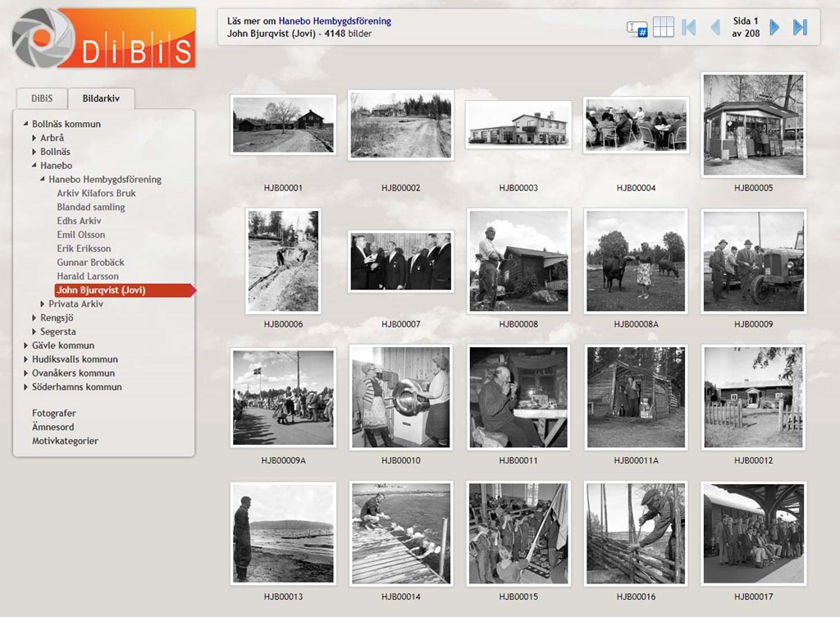The height and width of the screenshot is (617, 840).
Task: Select Arkiv Kilafors Bruk collection
Action: [97, 193]
